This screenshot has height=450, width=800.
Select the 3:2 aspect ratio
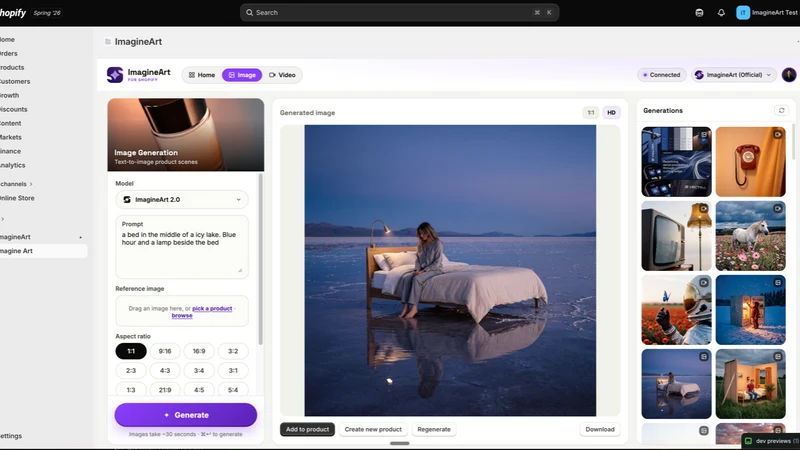[x=233, y=351]
